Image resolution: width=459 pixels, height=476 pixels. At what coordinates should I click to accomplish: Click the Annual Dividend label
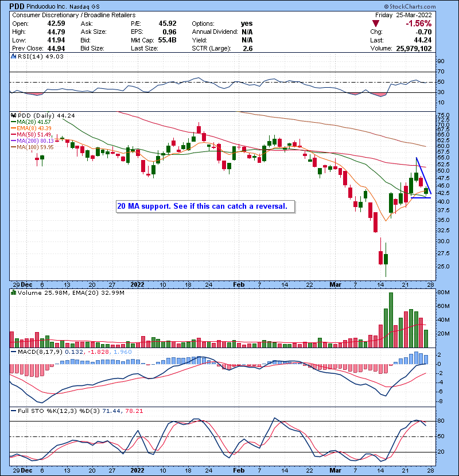click(215, 32)
